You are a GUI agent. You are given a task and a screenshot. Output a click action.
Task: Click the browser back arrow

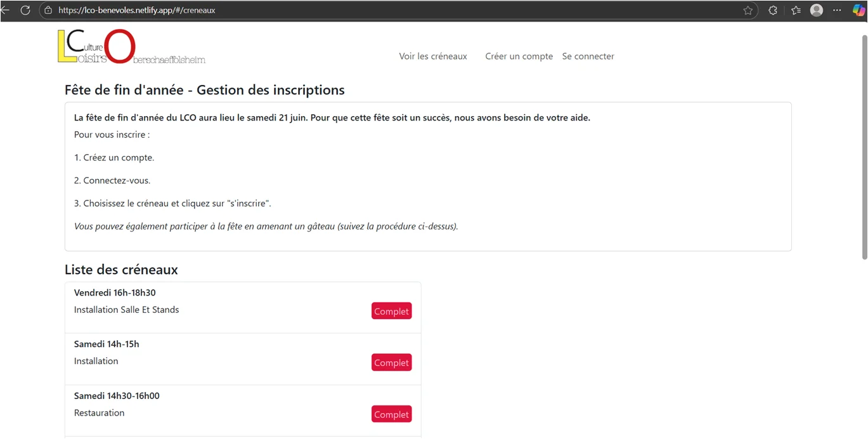(x=8, y=10)
